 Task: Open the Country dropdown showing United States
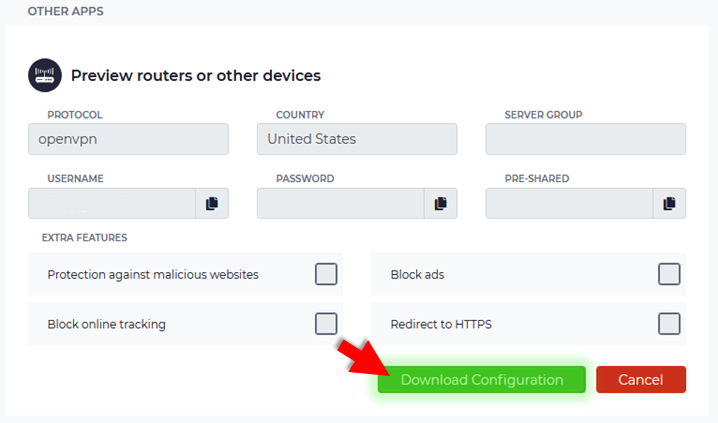(357, 139)
